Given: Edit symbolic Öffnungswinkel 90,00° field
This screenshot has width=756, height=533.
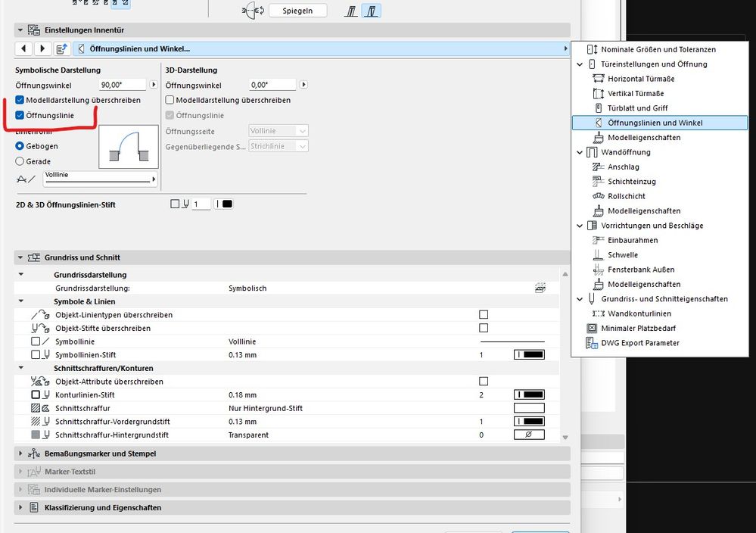Looking at the screenshot, I should click(x=122, y=84).
